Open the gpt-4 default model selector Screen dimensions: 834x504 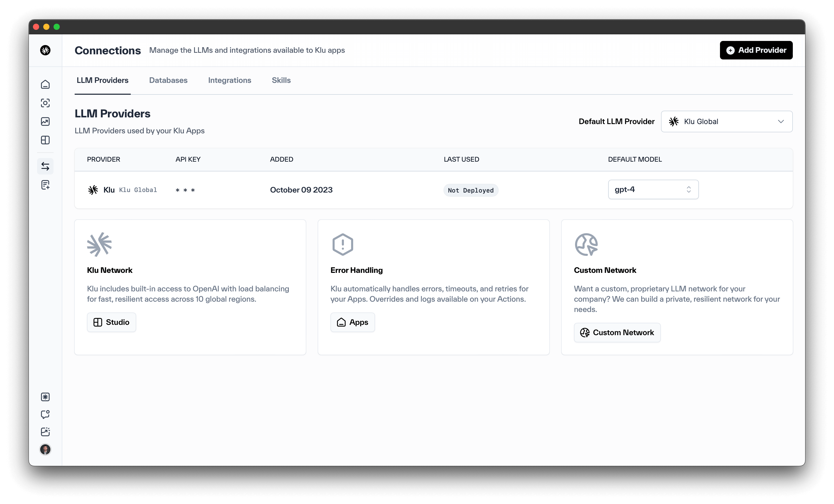653,189
